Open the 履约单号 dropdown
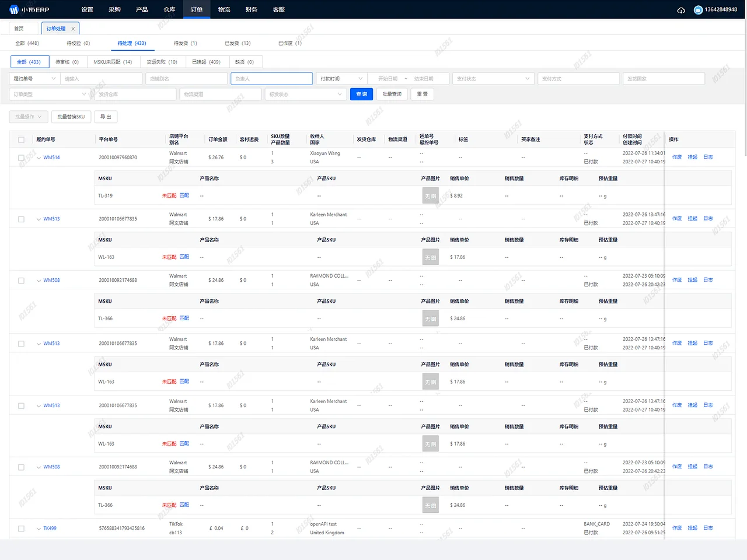747x560 pixels. (x=33, y=78)
